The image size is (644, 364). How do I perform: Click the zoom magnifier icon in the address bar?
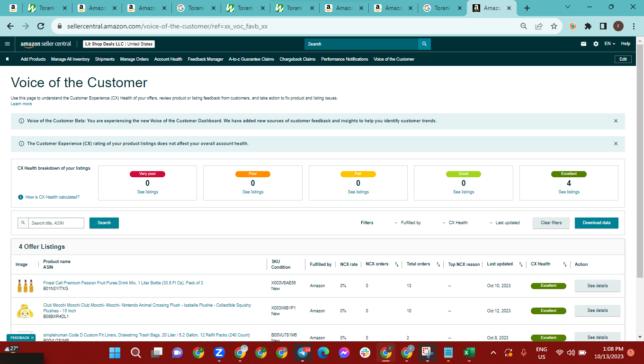tap(524, 27)
